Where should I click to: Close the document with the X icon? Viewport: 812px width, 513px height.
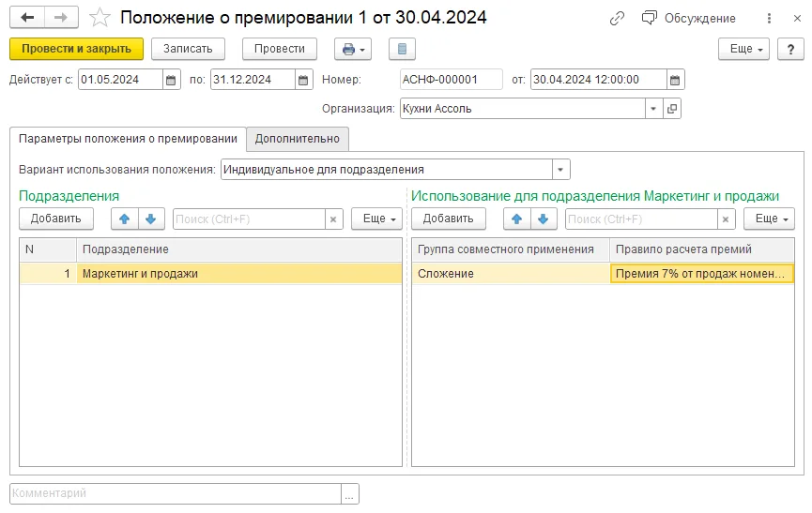point(798,19)
